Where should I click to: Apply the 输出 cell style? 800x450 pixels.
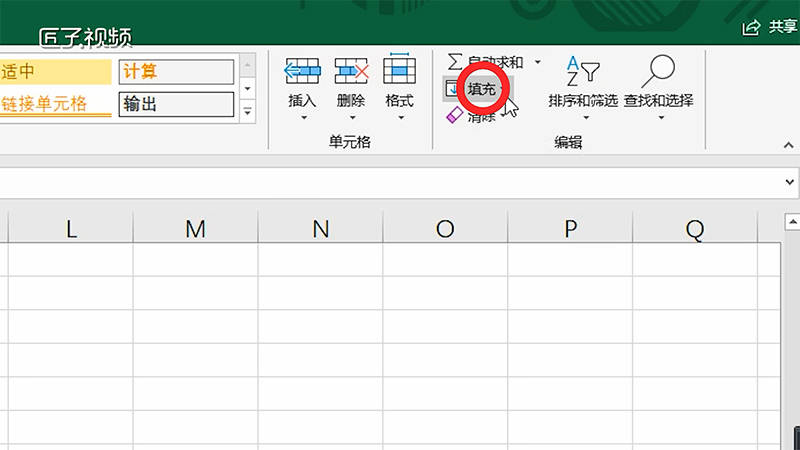[176, 104]
